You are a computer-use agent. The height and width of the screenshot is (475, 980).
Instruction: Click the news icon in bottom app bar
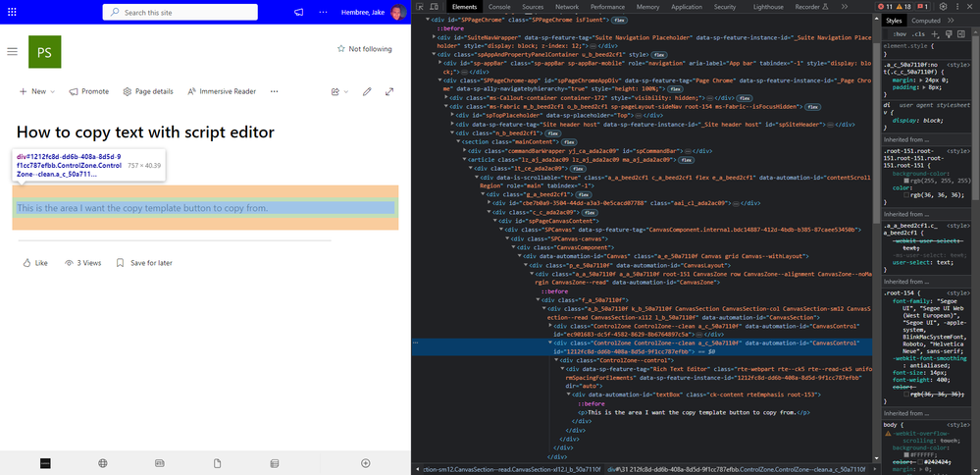[159, 463]
